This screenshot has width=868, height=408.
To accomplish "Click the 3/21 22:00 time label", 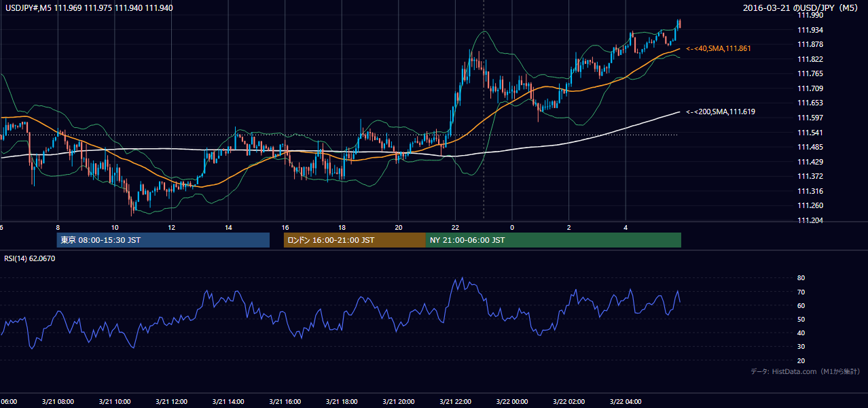I will pos(455,402).
